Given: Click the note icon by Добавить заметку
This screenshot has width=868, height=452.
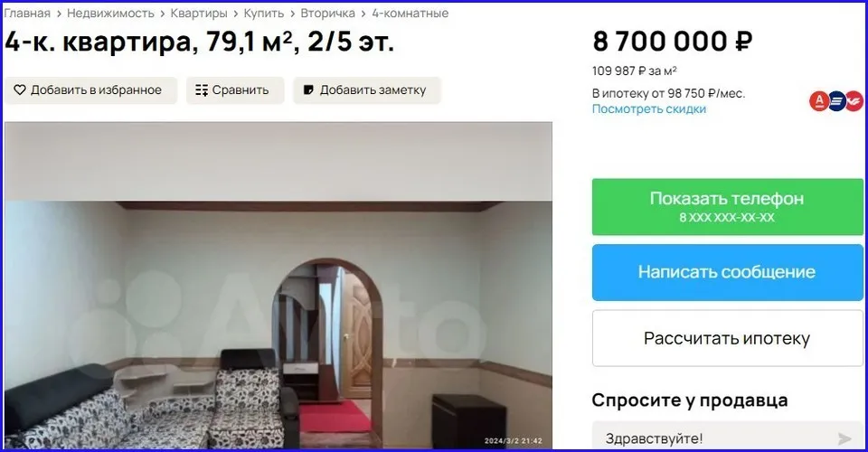Looking at the screenshot, I should (x=309, y=89).
